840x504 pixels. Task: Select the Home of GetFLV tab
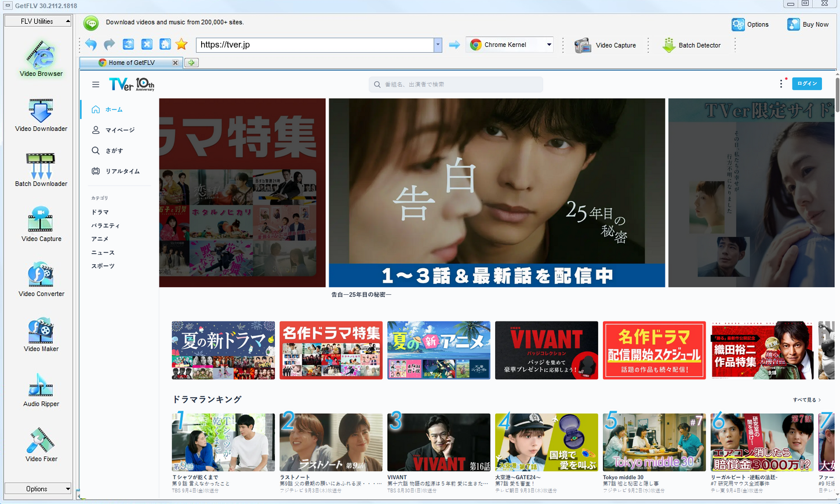(132, 63)
